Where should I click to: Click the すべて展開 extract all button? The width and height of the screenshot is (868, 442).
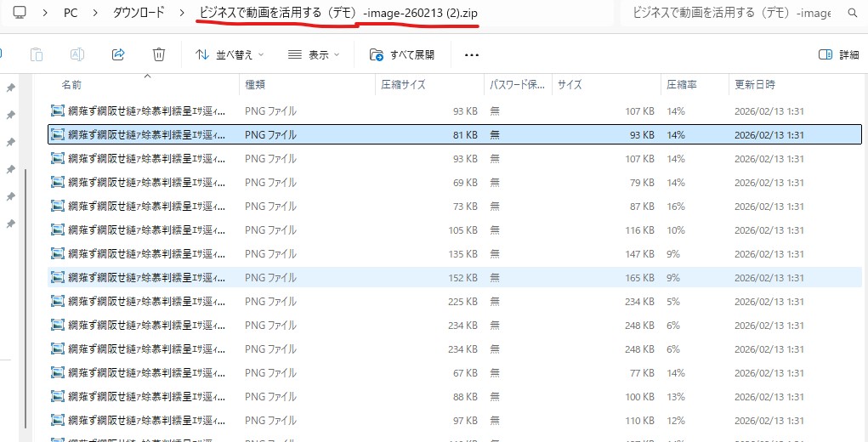pos(402,54)
